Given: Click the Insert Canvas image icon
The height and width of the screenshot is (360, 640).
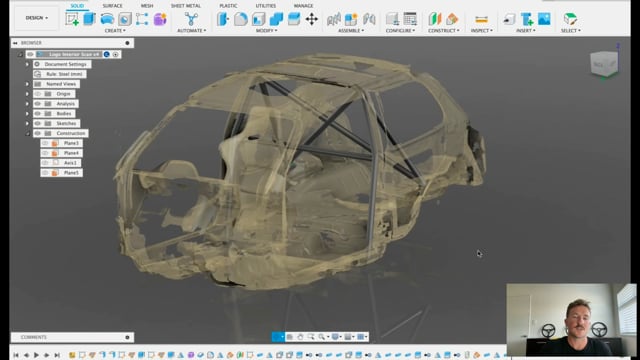Looking at the screenshot, I should [544, 19].
